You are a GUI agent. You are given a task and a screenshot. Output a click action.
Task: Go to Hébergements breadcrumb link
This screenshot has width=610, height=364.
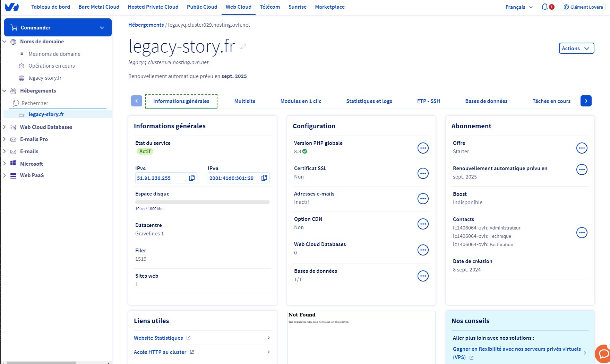tap(146, 25)
